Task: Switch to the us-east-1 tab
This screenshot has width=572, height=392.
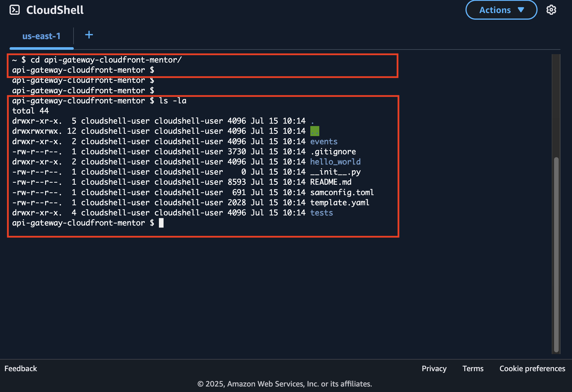Action: pos(41,36)
